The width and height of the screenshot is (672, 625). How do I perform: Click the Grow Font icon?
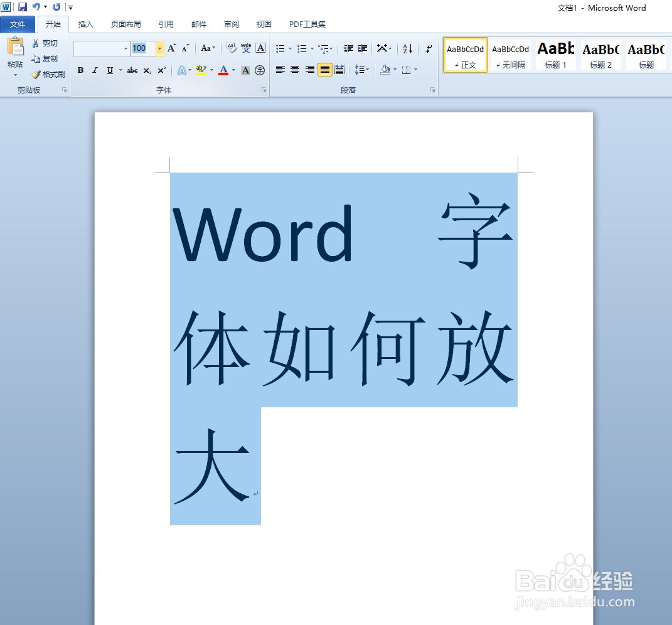click(171, 48)
